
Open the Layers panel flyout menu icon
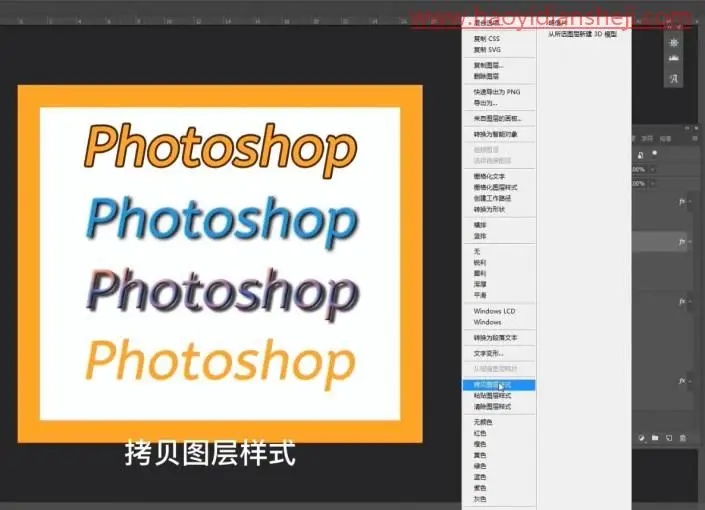tap(695, 139)
